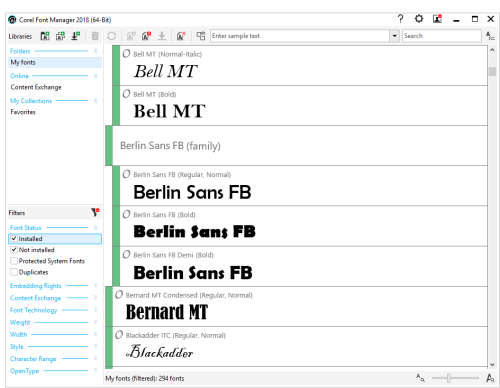Uncheck the Not installed checkbox
This screenshot has height=388, width=500.
(x=14, y=250)
